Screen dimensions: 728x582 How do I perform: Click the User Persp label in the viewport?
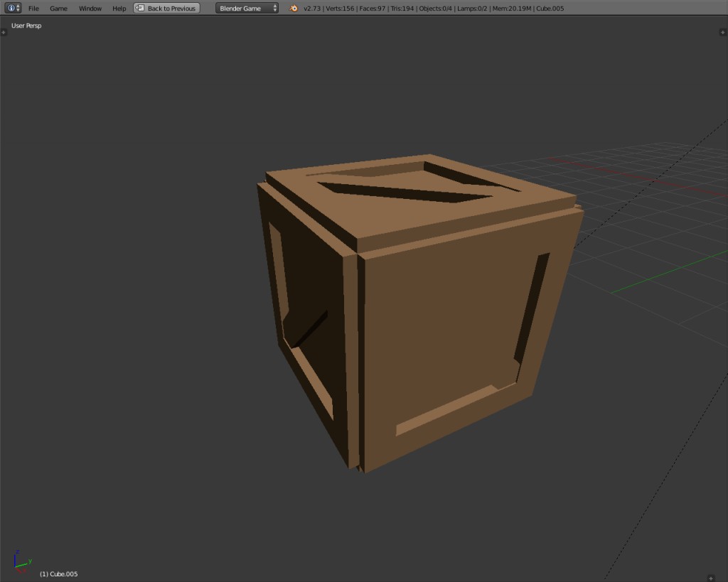tap(26, 25)
